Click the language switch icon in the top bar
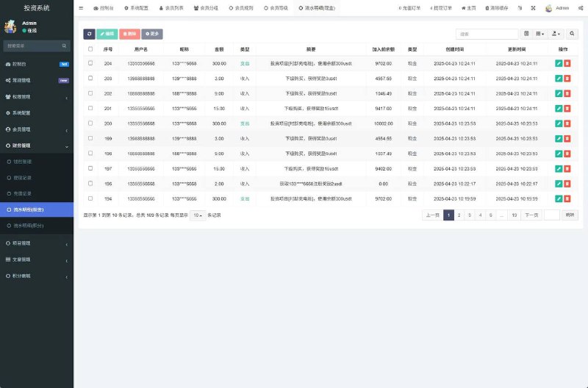The height and width of the screenshot is (388, 588). tap(520, 8)
